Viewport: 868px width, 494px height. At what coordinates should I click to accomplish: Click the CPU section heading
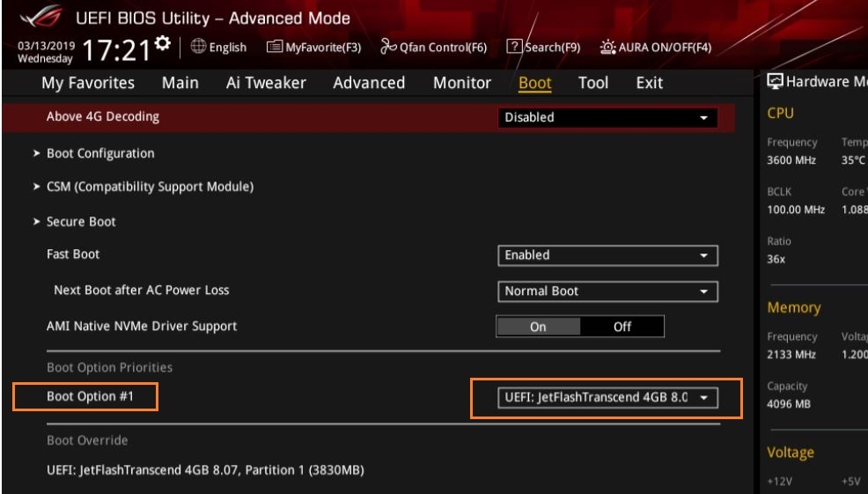[x=781, y=113]
